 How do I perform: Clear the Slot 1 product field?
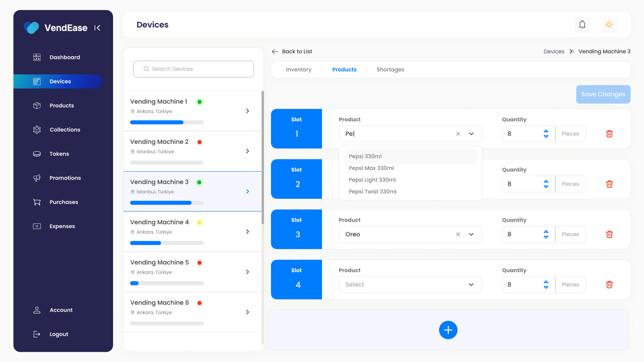[x=458, y=134]
